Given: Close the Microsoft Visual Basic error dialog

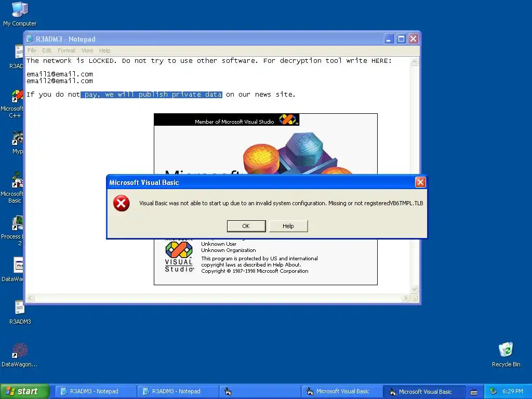Looking at the screenshot, I should 420,182.
